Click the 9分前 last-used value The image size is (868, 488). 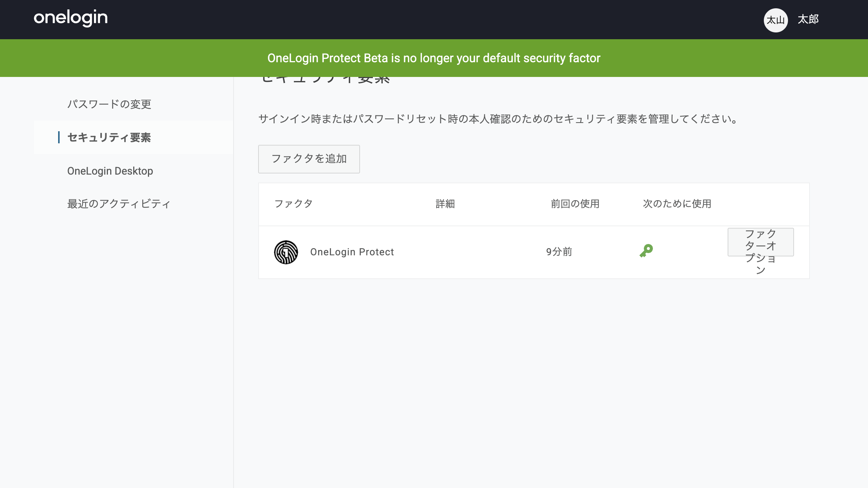559,252
